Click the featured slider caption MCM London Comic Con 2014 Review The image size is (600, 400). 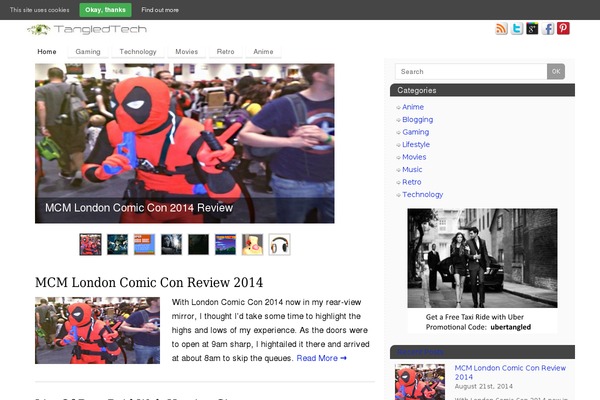click(x=139, y=208)
